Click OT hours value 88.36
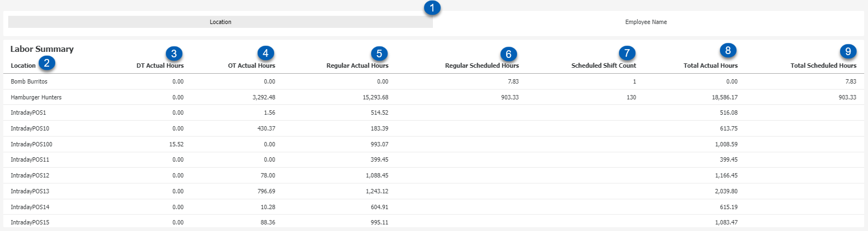The height and width of the screenshot is (231, 868). [268, 222]
